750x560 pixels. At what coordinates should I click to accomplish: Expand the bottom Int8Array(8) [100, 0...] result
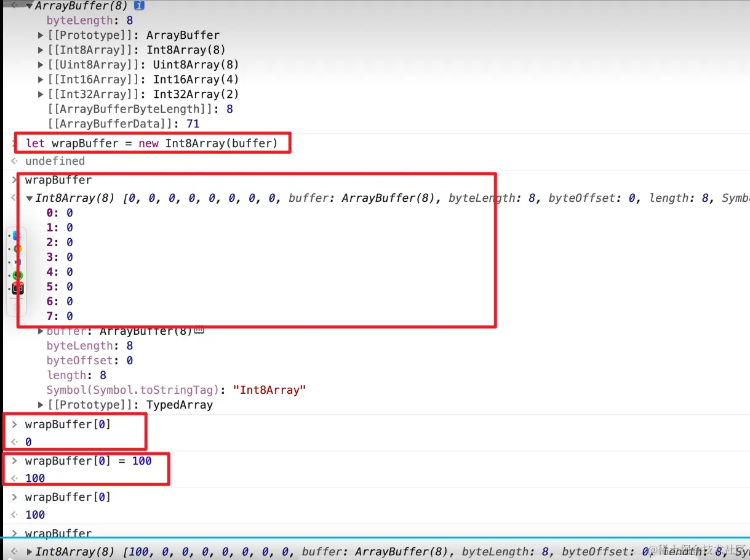pos(30,552)
